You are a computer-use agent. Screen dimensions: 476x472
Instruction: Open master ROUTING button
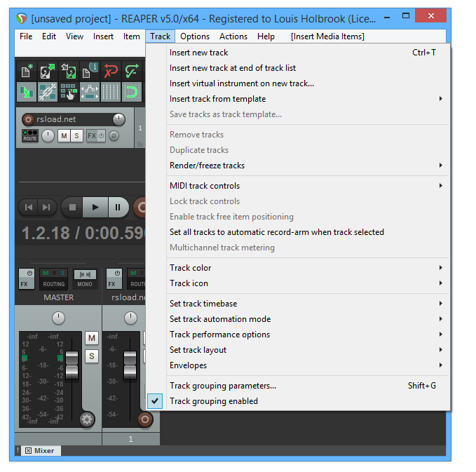(54, 278)
